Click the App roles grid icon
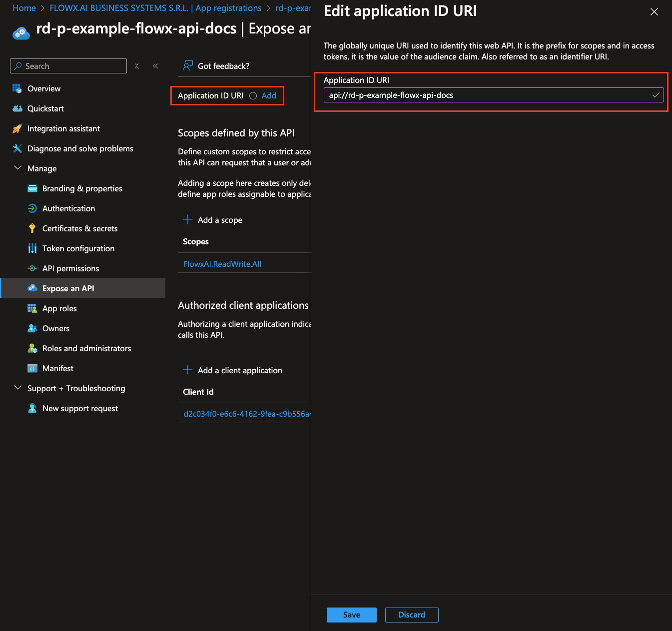The image size is (672, 631). (32, 308)
